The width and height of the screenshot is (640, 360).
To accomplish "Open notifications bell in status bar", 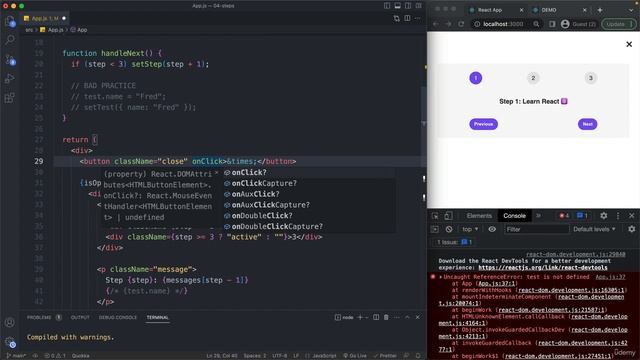I will (x=418, y=356).
